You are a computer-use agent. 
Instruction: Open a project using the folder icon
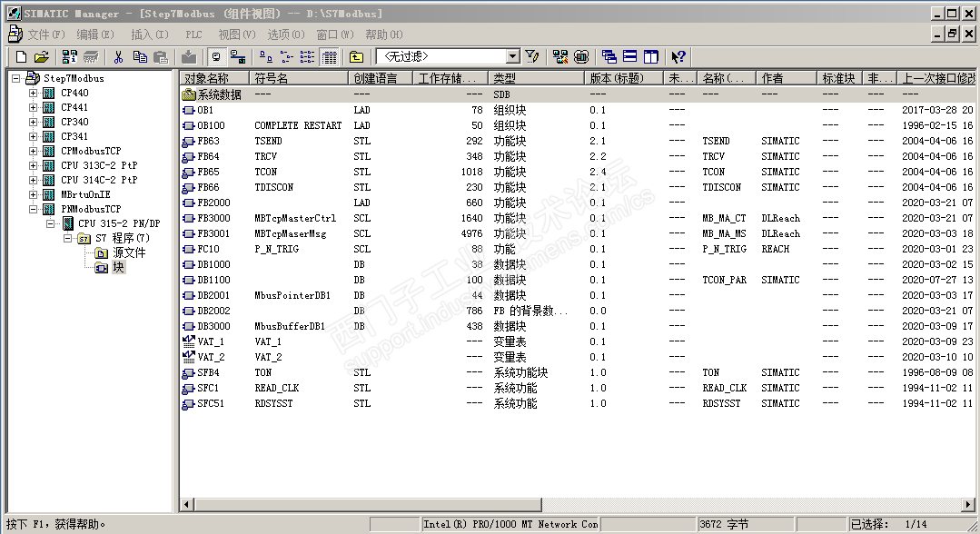click(41, 57)
